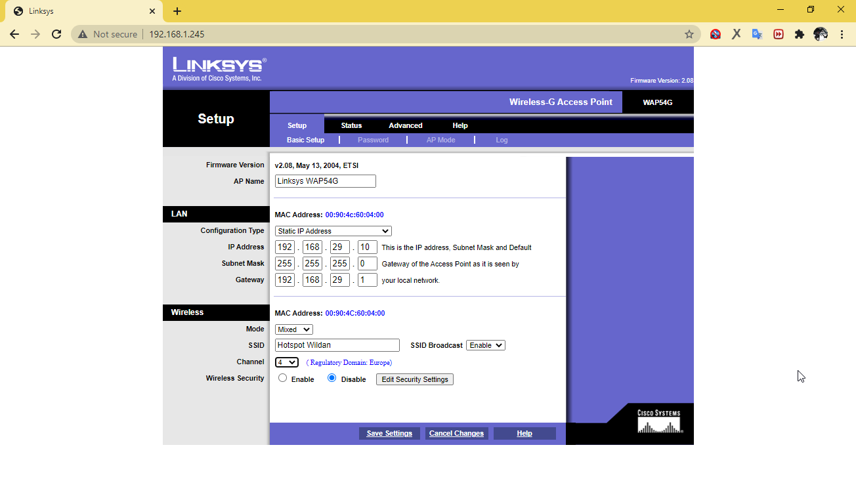Click IP Address last octet field 10
The width and height of the screenshot is (856, 504).
coord(368,247)
